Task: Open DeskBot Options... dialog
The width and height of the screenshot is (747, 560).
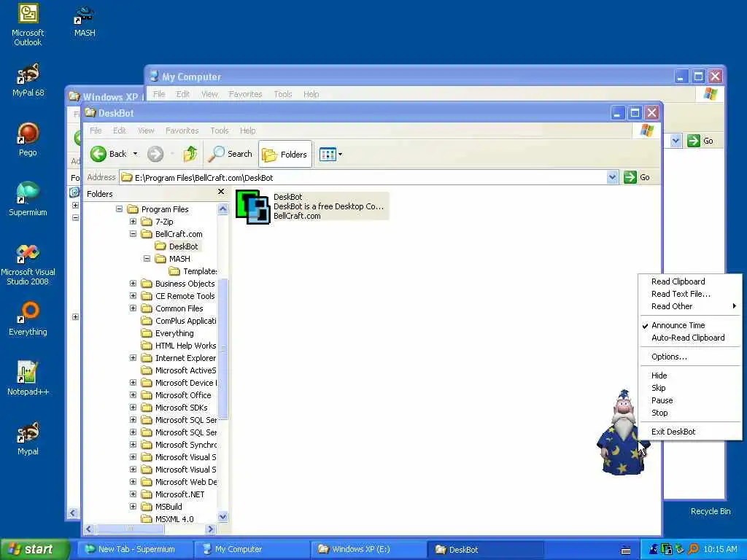Action: (x=690, y=357)
